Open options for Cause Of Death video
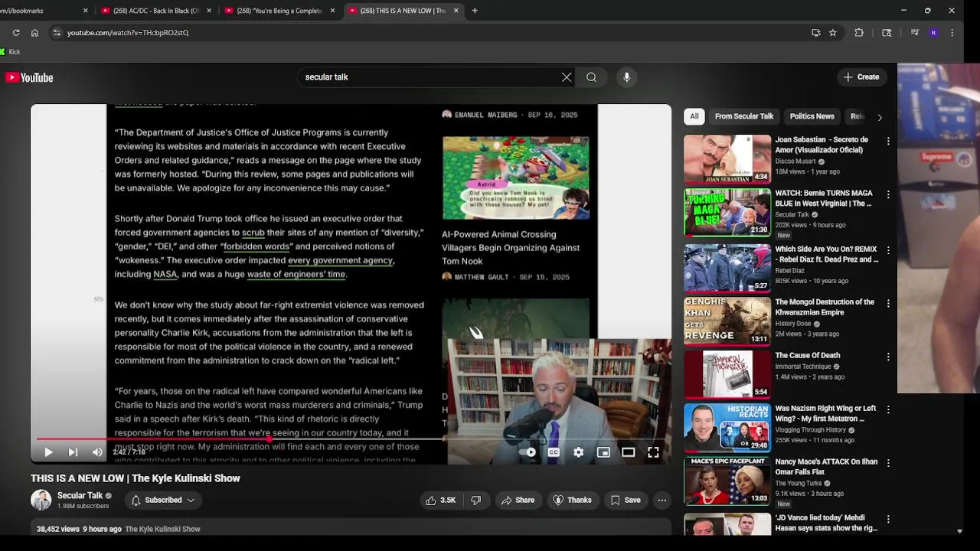 [x=888, y=357]
